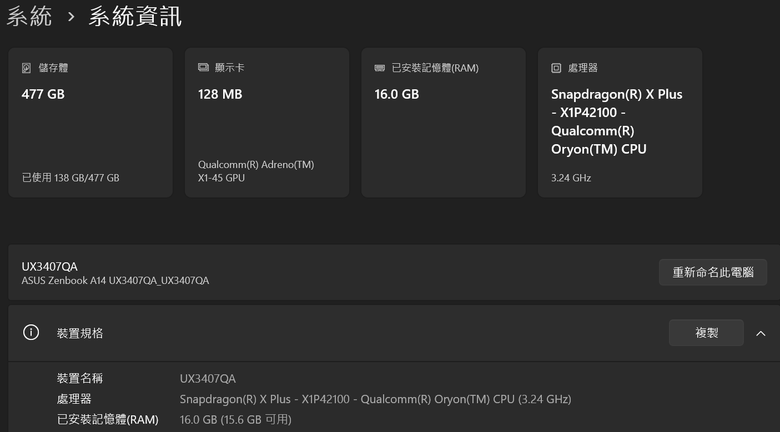
Task: Click the processor chip icon
Action: (556, 68)
